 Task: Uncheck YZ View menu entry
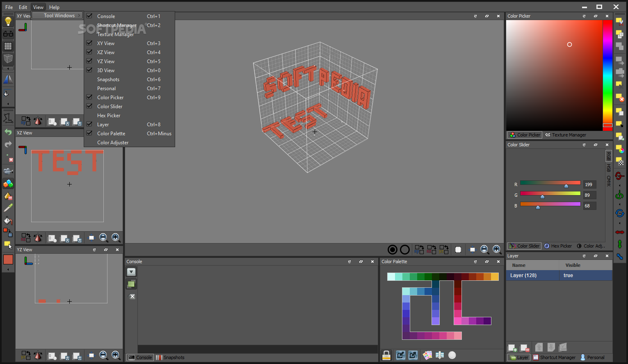click(x=129, y=61)
